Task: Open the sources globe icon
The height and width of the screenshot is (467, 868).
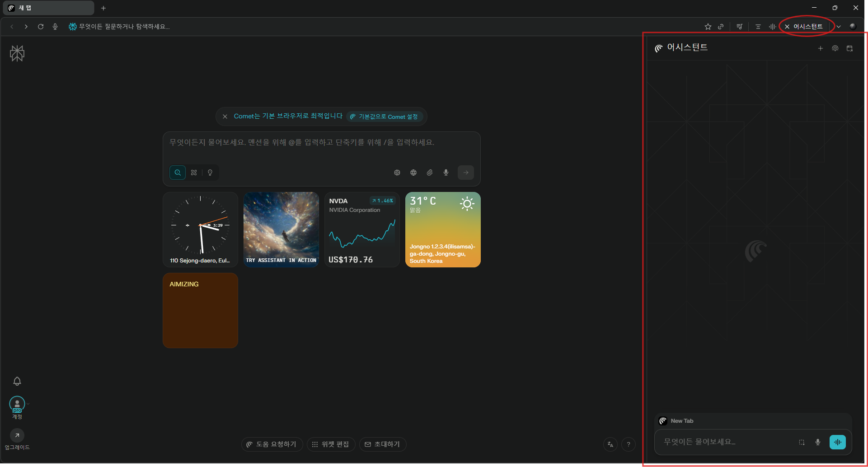Action: (413, 173)
